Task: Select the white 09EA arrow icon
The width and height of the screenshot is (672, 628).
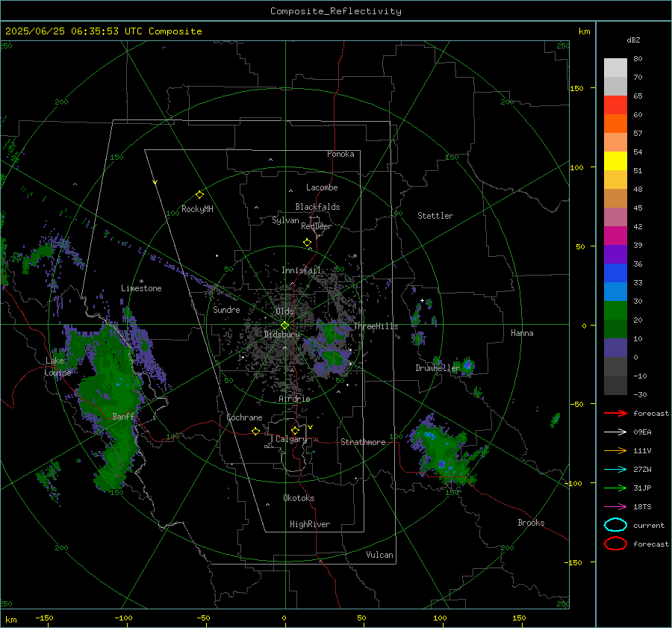Action: click(615, 432)
